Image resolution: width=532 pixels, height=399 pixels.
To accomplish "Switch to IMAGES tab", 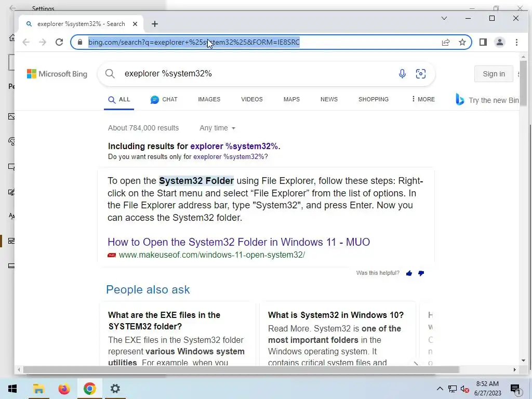I will click(x=209, y=99).
